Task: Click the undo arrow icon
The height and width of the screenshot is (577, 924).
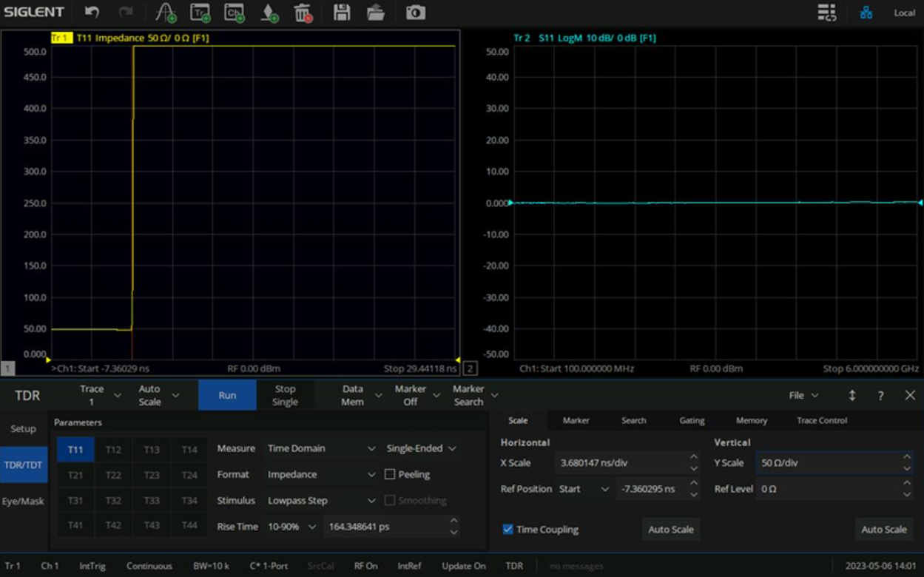Action: (x=92, y=13)
